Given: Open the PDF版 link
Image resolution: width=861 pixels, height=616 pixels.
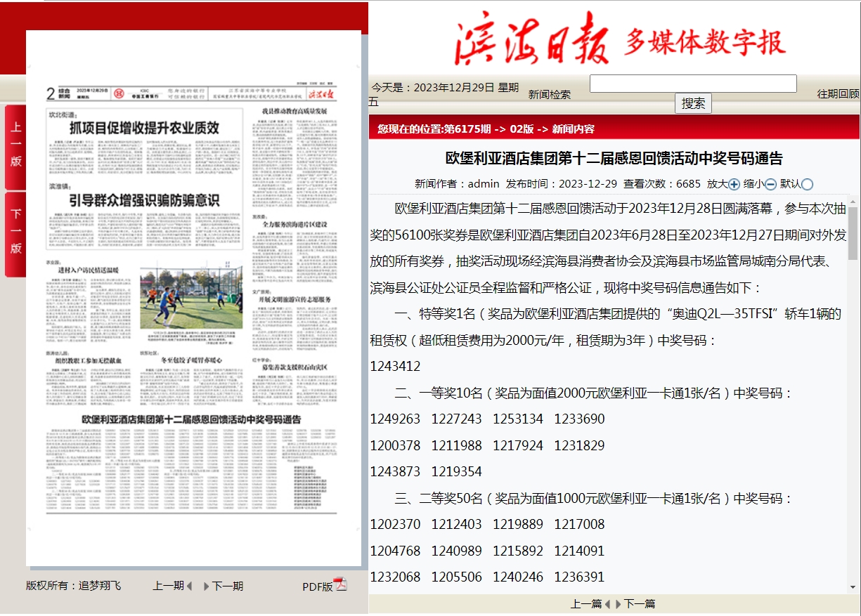Looking at the screenshot, I should coord(318,586).
